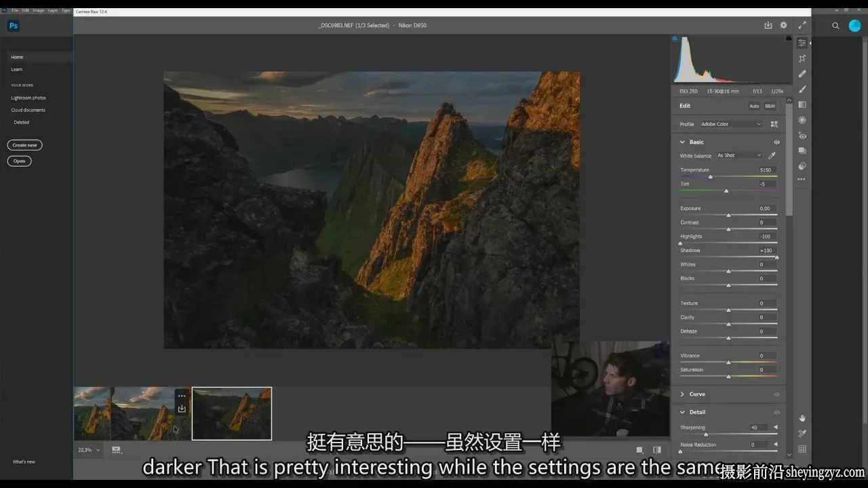The height and width of the screenshot is (488, 868).
Task: Toggle full screen mode icon
Action: 802,25
